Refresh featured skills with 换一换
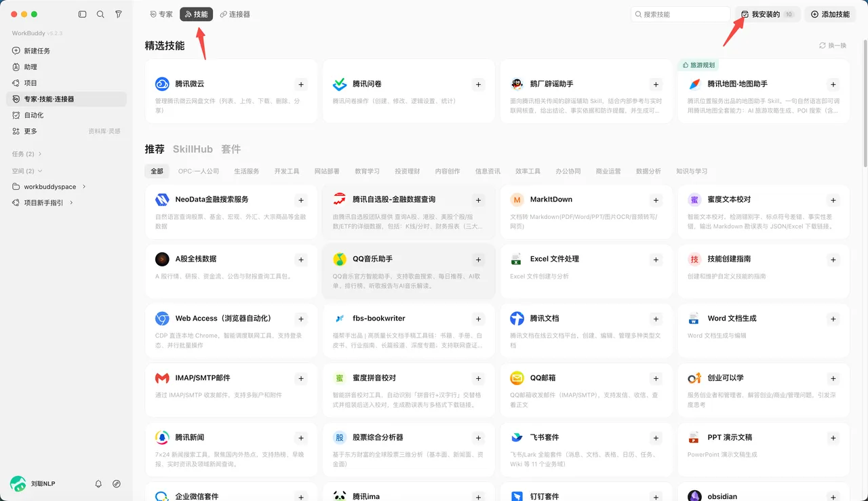This screenshot has width=868, height=501. tap(833, 45)
